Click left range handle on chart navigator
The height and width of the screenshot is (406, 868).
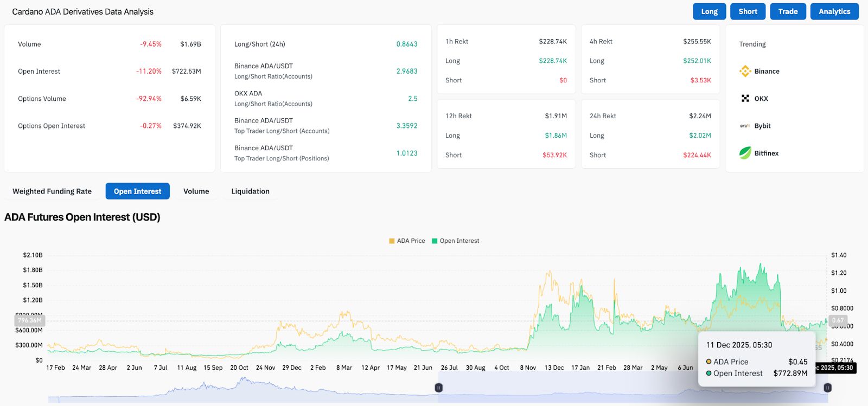pos(439,388)
